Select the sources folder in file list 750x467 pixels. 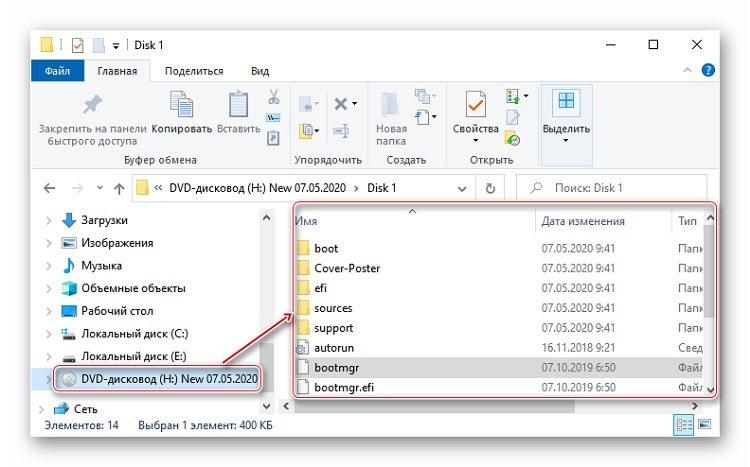pyautogui.click(x=333, y=308)
